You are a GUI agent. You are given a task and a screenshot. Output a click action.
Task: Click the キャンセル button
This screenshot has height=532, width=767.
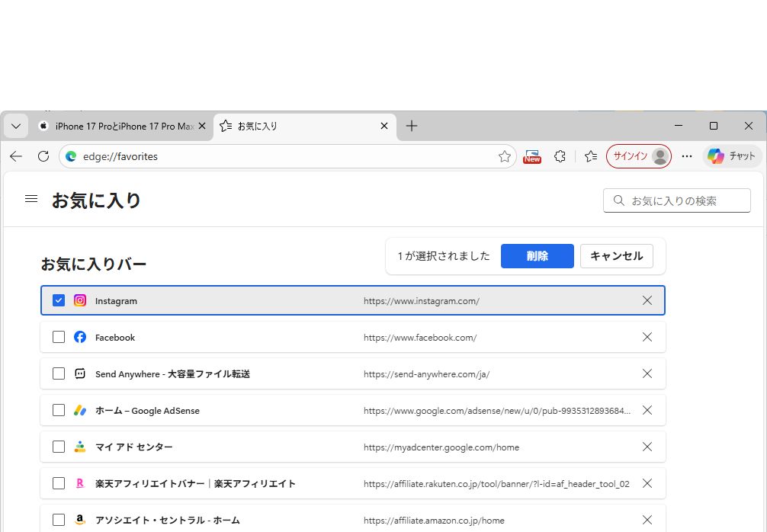coord(616,256)
